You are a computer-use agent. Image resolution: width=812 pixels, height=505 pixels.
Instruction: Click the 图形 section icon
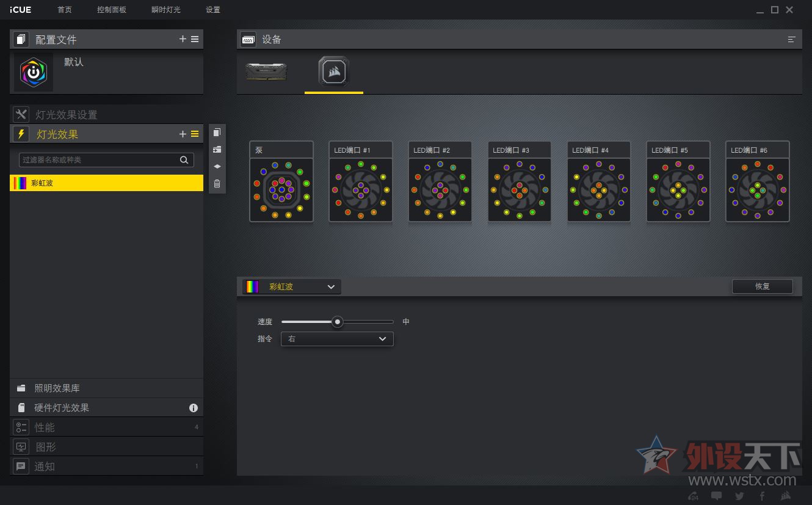point(21,447)
